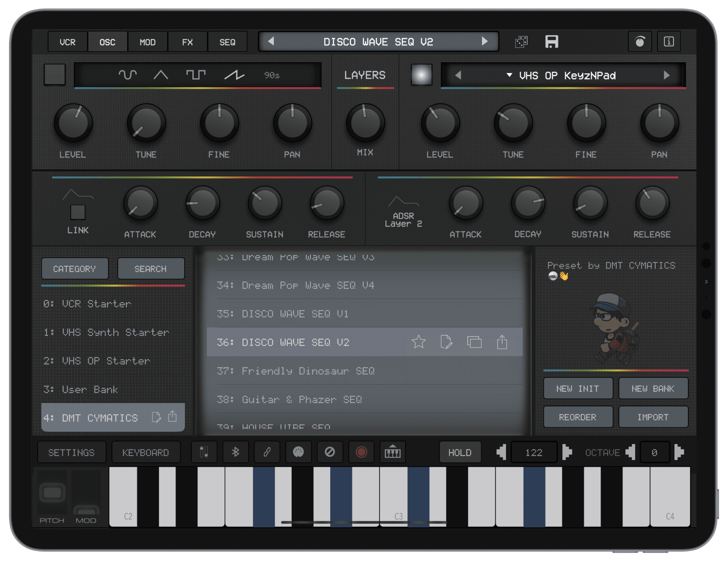Toggle the envelope LINK checkbox
728x562 pixels.
pyautogui.click(x=78, y=212)
